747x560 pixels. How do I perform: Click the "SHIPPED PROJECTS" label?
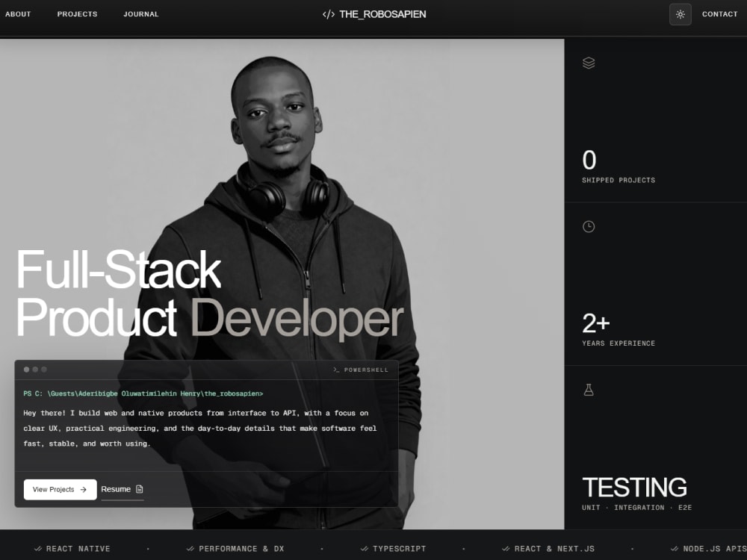pos(619,180)
